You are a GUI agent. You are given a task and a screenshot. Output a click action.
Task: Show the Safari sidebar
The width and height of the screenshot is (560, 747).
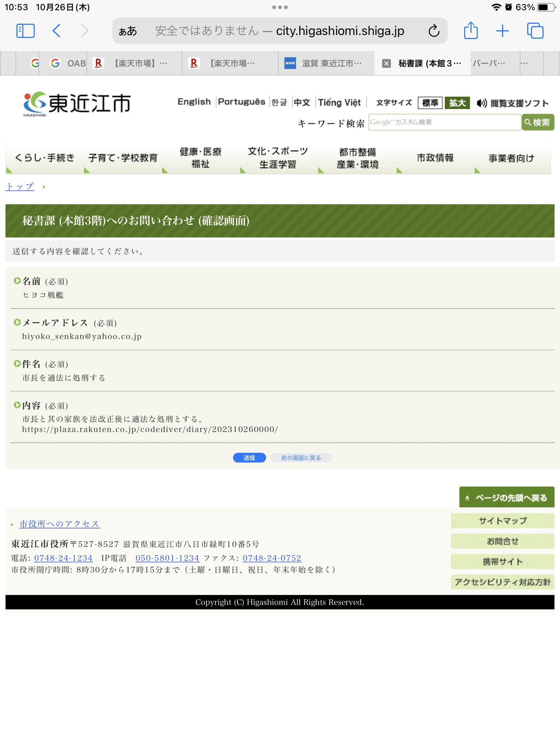26,31
